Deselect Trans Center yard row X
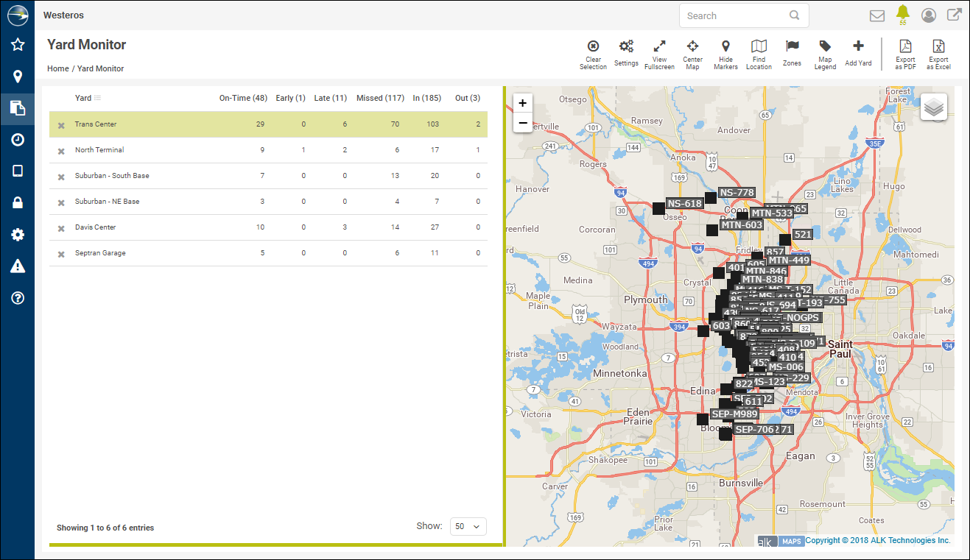The image size is (970, 560). (x=61, y=125)
